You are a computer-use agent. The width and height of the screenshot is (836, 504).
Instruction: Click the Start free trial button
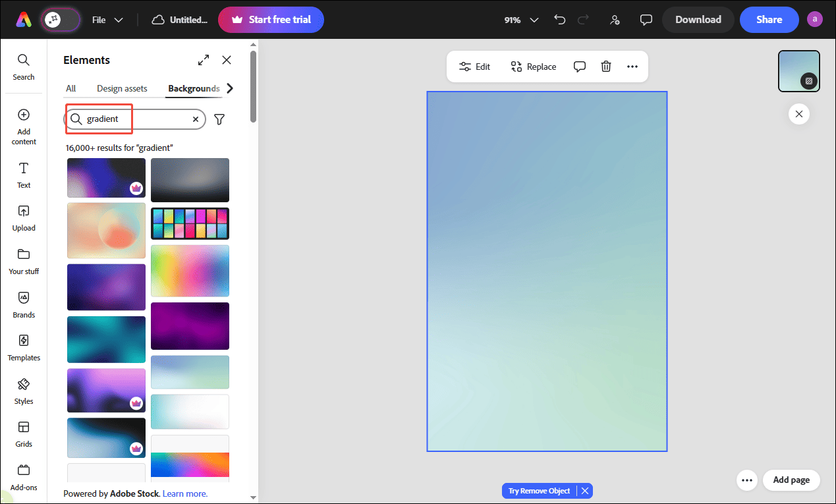(271, 20)
